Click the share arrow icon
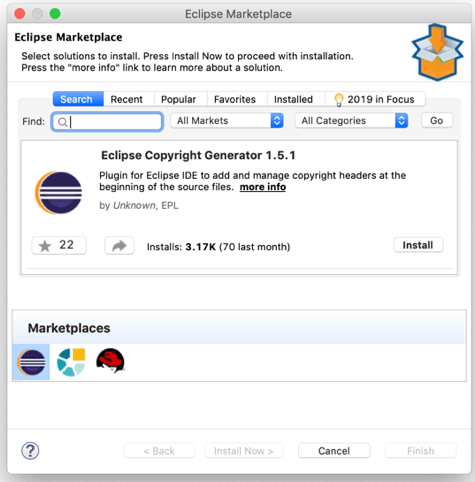The width and height of the screenshot is (475, 482). pyautogui.click(x=119, y=246)
